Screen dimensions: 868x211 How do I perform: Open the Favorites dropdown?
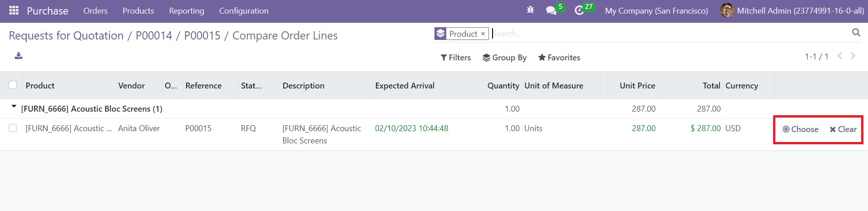(559, 58)
